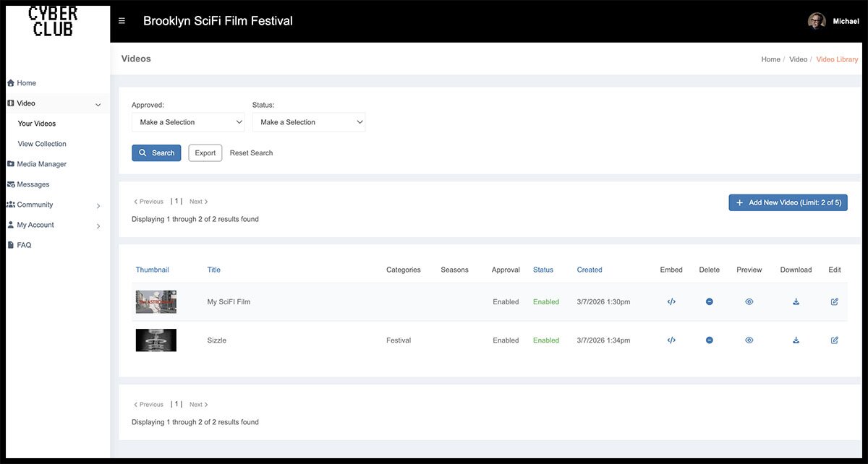Screen dimensions: 868x464
Task: Open the Sizzle video thumbnail
Action: (156, 340)
